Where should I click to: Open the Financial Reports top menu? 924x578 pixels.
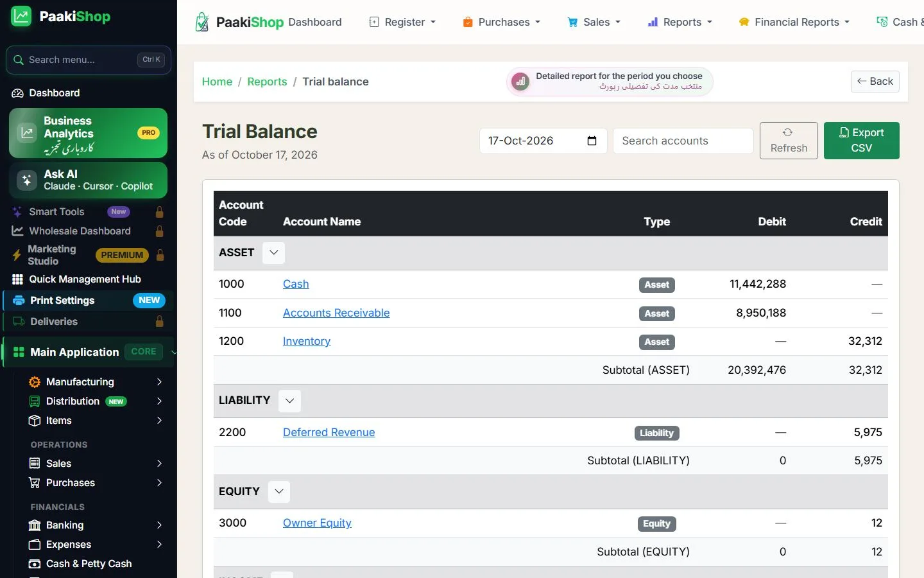(x=794, y=22)
